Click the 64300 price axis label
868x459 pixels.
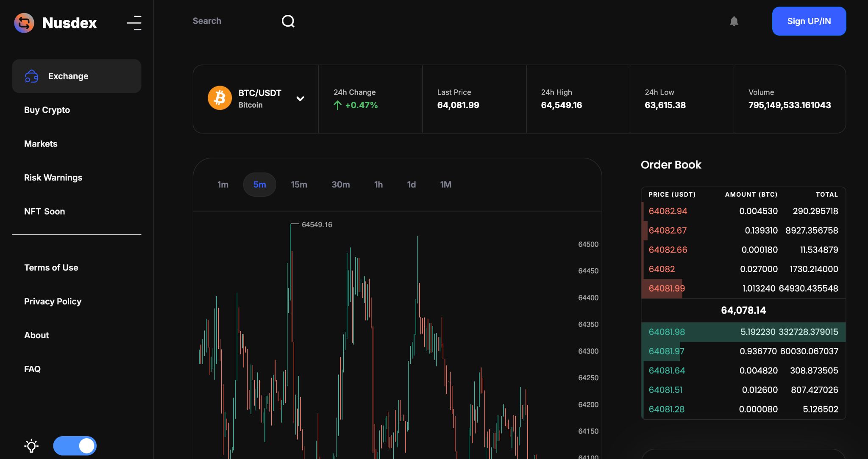tap(588, 351)
